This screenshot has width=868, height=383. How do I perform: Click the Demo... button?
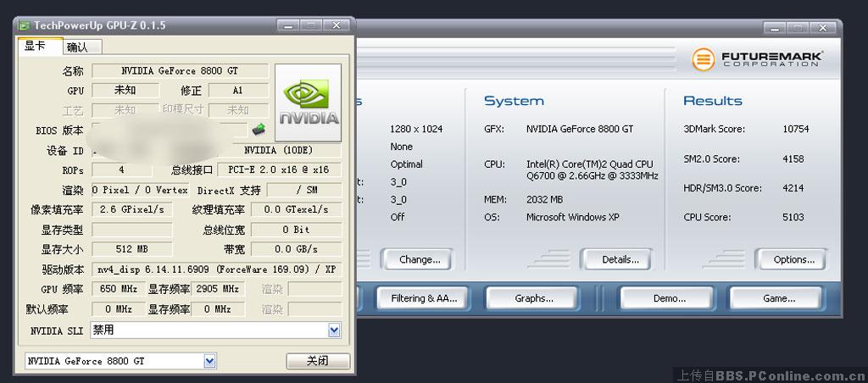[666, 298]
